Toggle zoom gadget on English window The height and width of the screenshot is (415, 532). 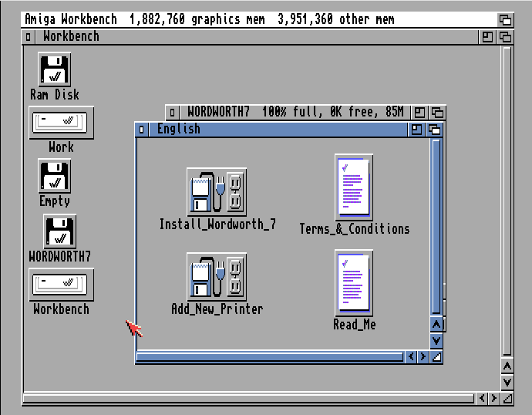pyautogui.click(x=417, y=130)
